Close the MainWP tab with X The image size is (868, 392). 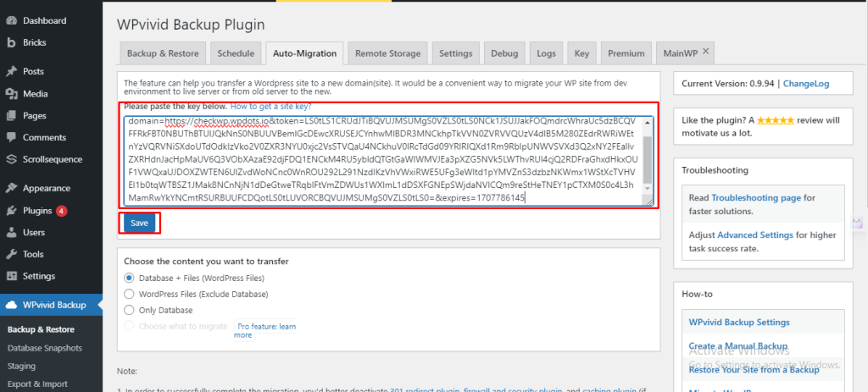point(705,51)
